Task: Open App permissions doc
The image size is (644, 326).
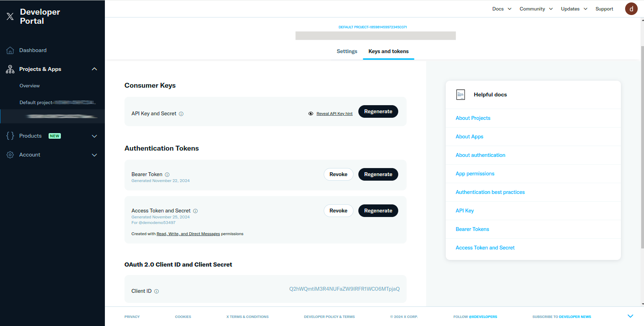Action: (x=475, y=174)
